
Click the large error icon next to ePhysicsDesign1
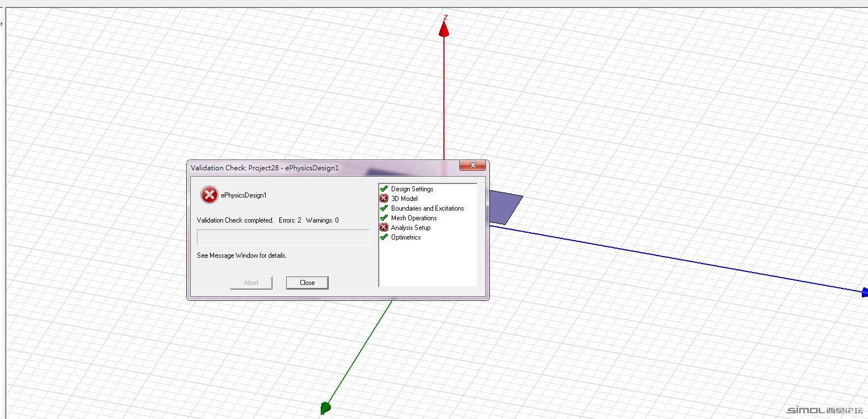tap(209, 195)
